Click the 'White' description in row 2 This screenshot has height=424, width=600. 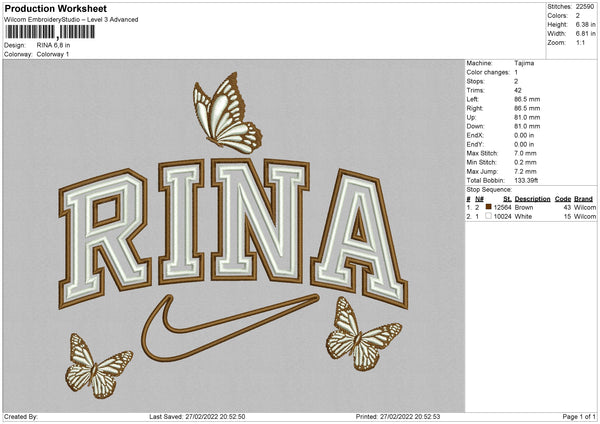523,217
